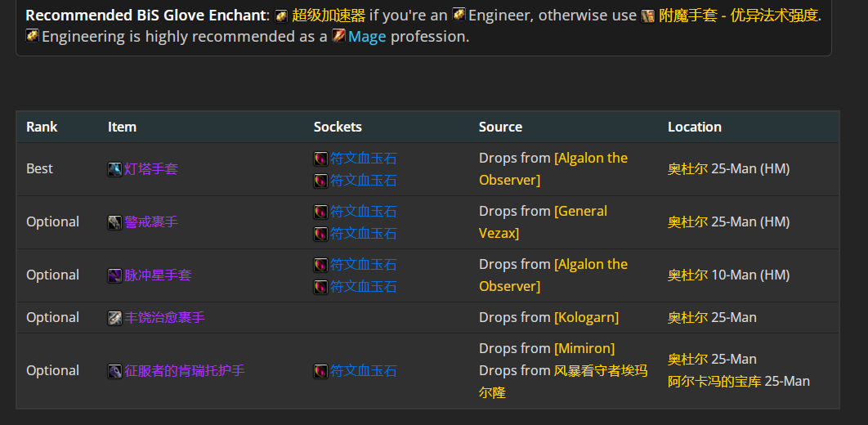
Task: Click first gem icon in 灯塔手套 row
Action: click(x=321, y=159)
